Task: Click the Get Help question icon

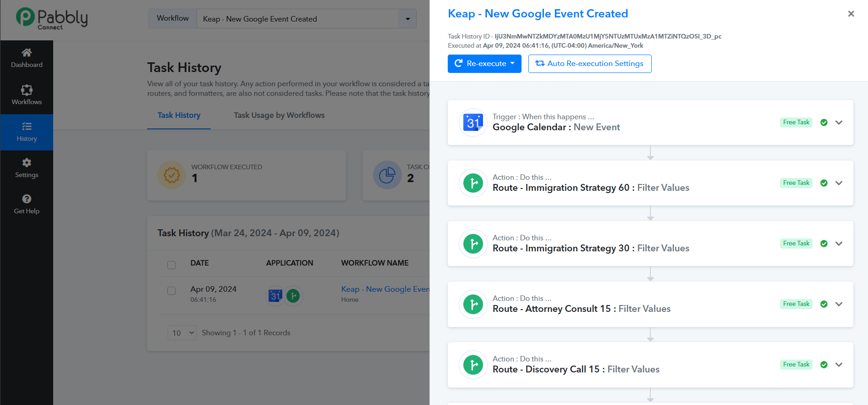Action: point(27,199)
